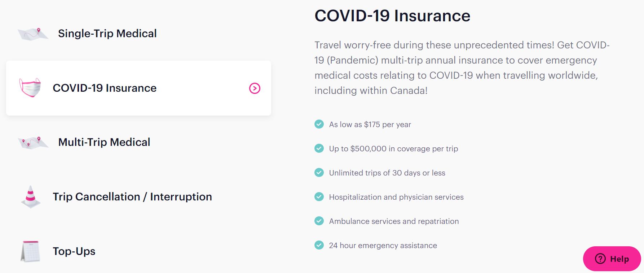Select the COVID-19 Insurance card label
This screenshot has width=644, height=273.
[105, 88]
